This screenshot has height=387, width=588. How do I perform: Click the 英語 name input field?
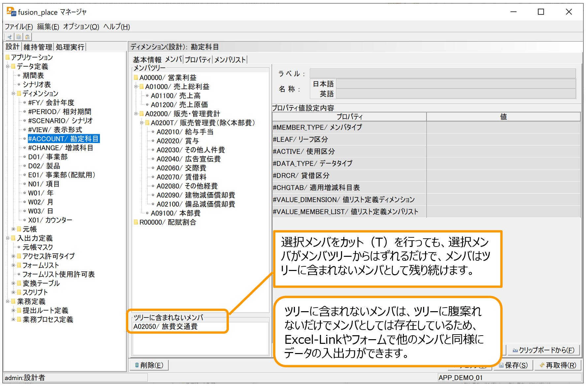456,94
